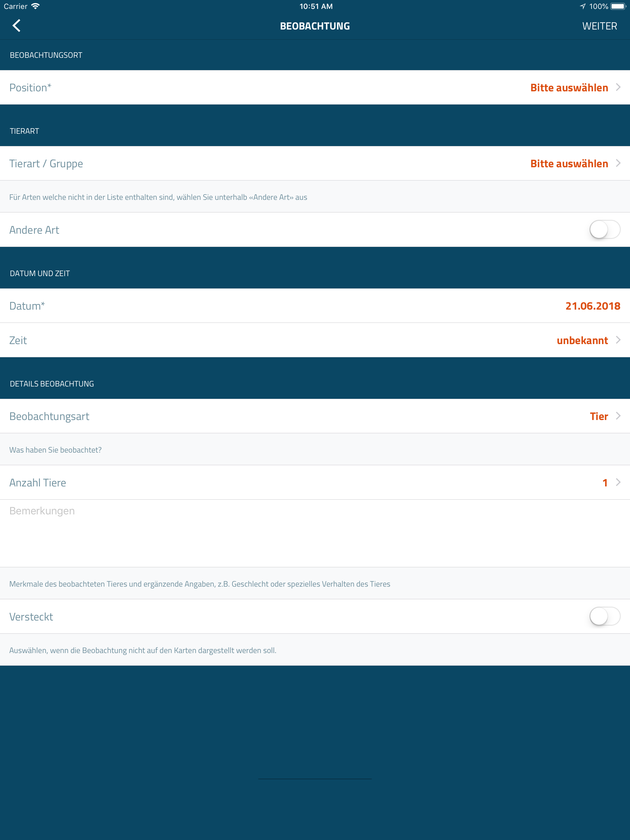630x840 pixels.
Task: Tap Bitte auswählen for Tierart
Action: (569, 164)
